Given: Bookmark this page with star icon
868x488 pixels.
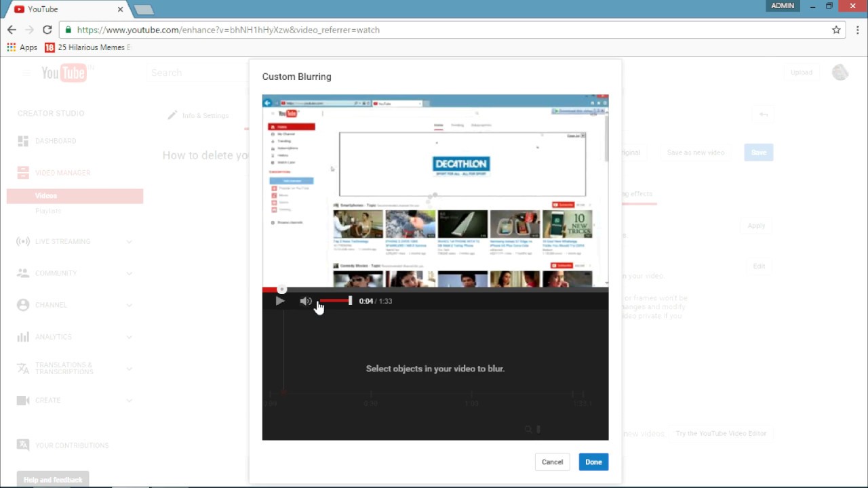Looking at the screenshot, I should click(836, 30).
